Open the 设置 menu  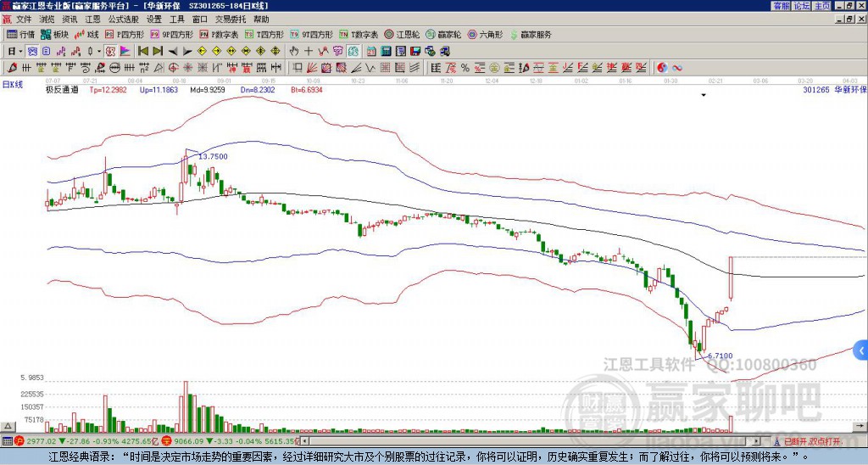(x=154, y=20)
